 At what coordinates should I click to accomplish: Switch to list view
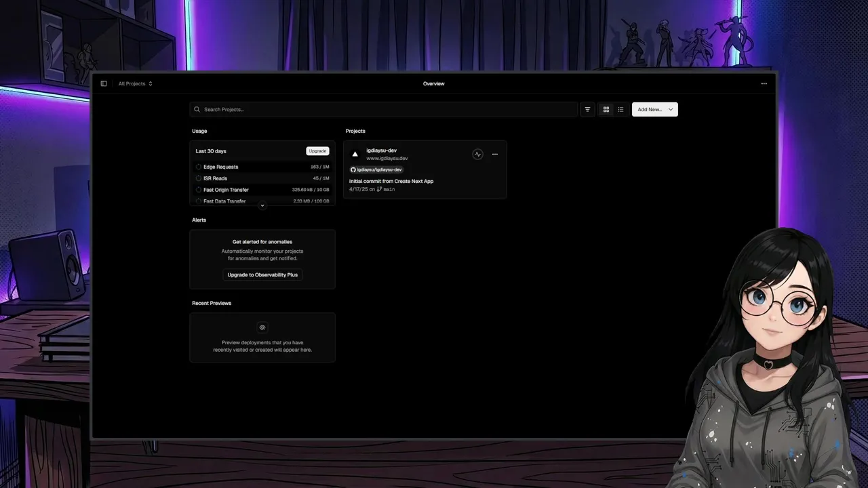(x=620, y=109)
